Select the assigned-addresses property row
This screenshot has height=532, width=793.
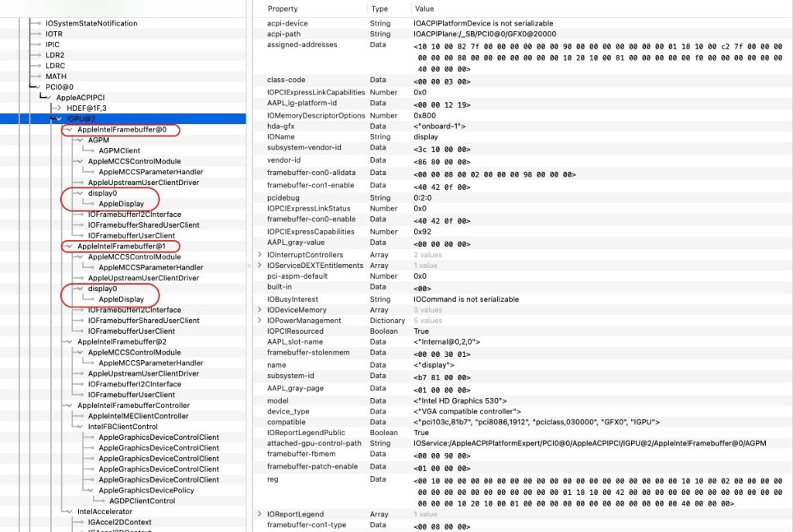pyautogui.click(x=523, y=57)
